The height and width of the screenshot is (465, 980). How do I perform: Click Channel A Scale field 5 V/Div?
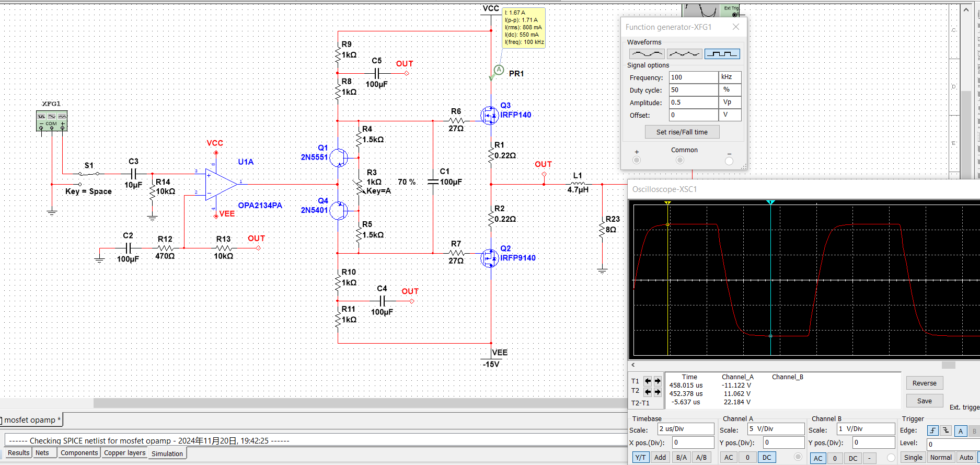(776, 429)
